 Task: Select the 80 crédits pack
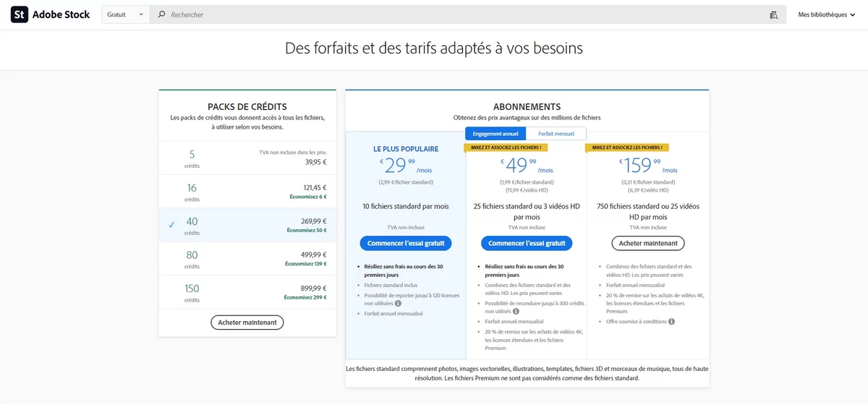click(247, 258)
